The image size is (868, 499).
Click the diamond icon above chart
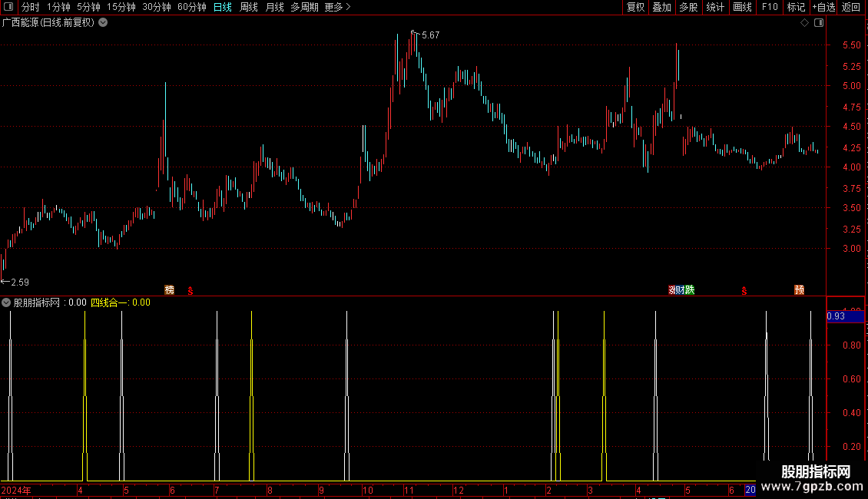click(805, 23)
